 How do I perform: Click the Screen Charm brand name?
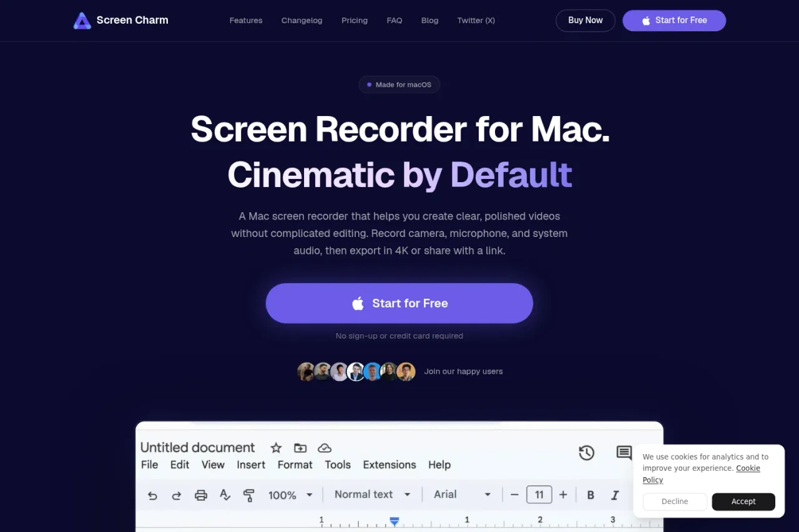[132, 20]
